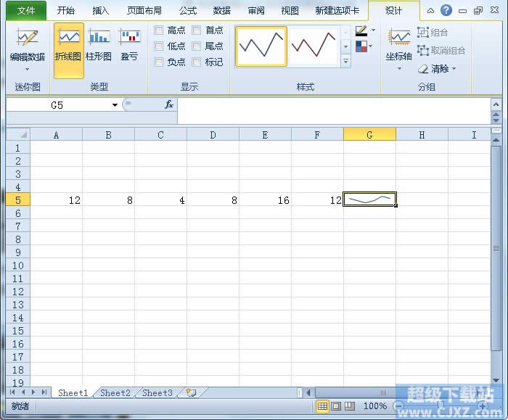Screen dimensions: 508x420
Task: Choose the dark red sparkline style
Action: (314, 46)
